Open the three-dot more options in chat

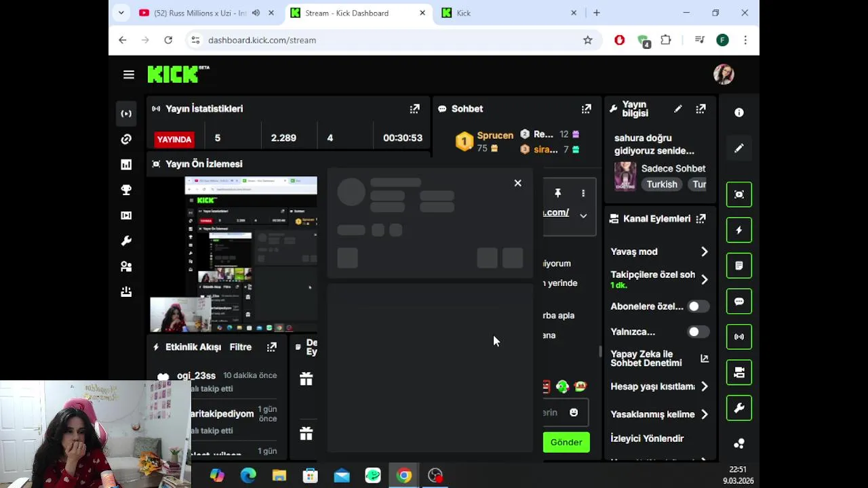pyautogui.click(x=583, y=193)
